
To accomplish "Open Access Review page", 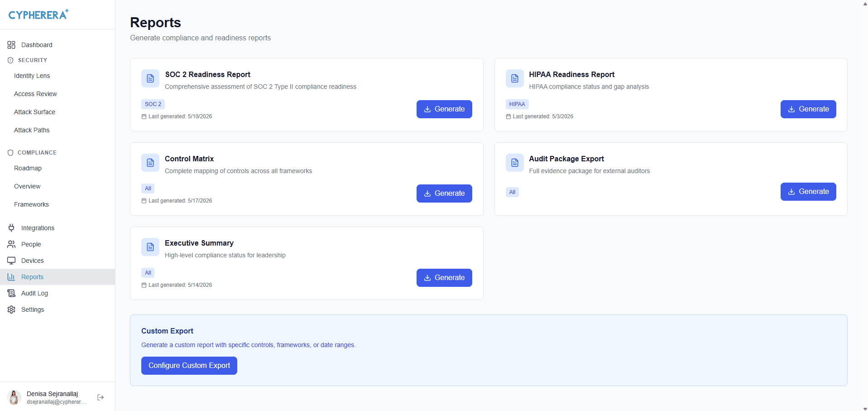I will (x=35, y=94).
